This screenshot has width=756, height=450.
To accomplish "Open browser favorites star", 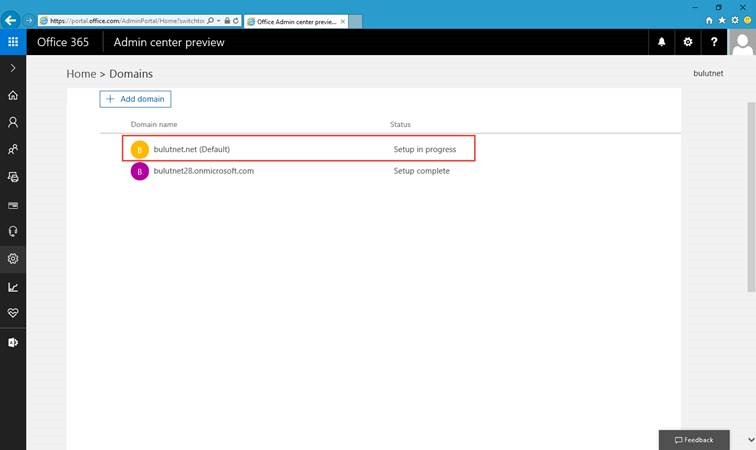I will point(722,20).
